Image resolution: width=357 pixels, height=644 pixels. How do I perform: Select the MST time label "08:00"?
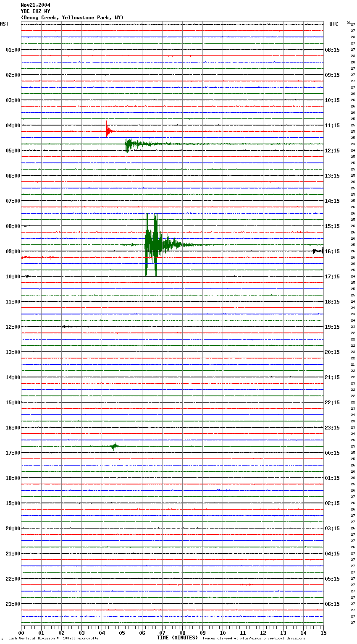pos(13,226)
